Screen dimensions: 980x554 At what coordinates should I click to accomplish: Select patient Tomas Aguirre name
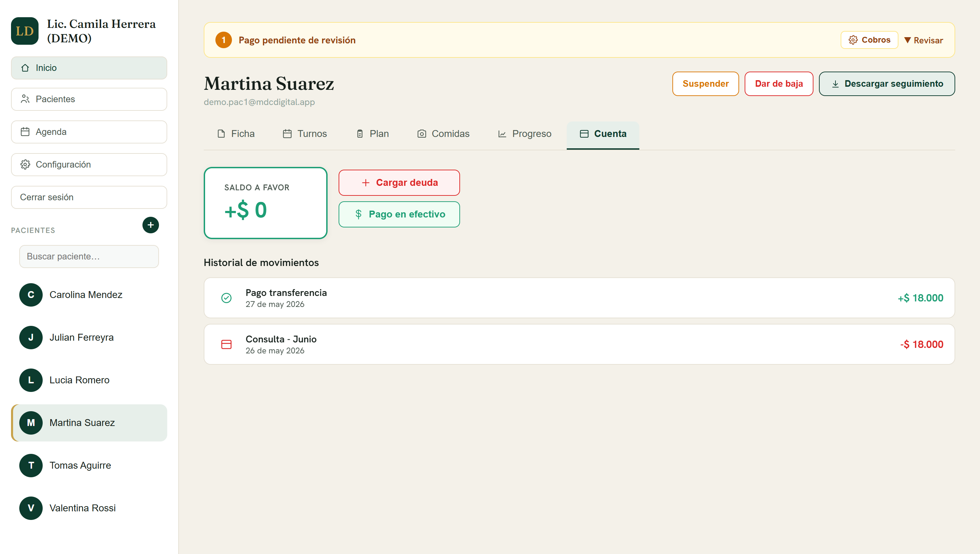click(80, 465)
